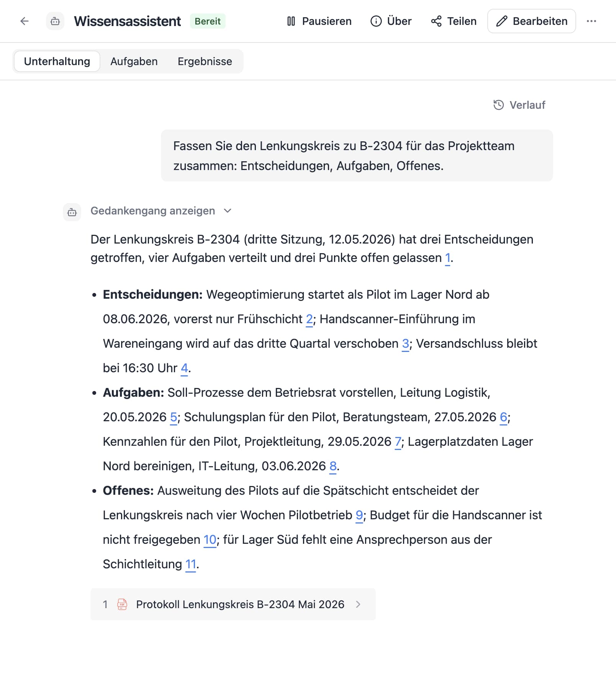This screenshot has width=616, height=674.
Task: Open citation 3 after Quartal verschoben
Action: tap(405, 344)
